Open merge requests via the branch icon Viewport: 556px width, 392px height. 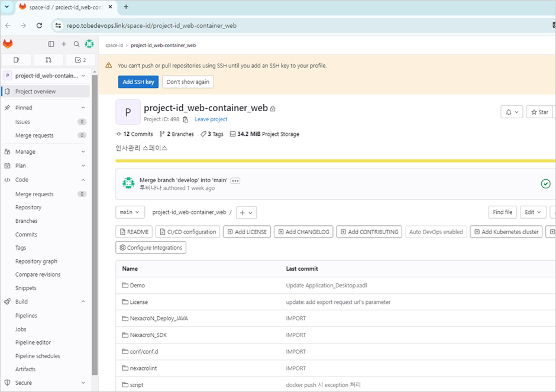[47, 60]
